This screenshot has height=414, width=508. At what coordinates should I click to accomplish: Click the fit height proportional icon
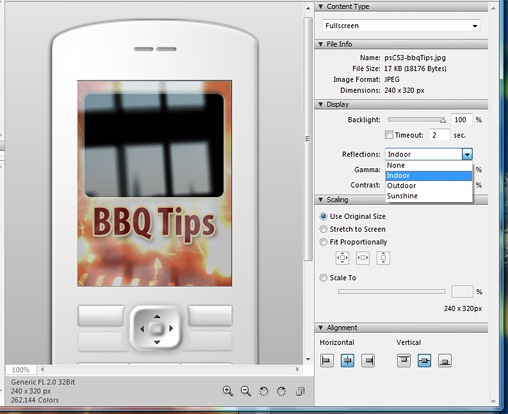[383, 258]
